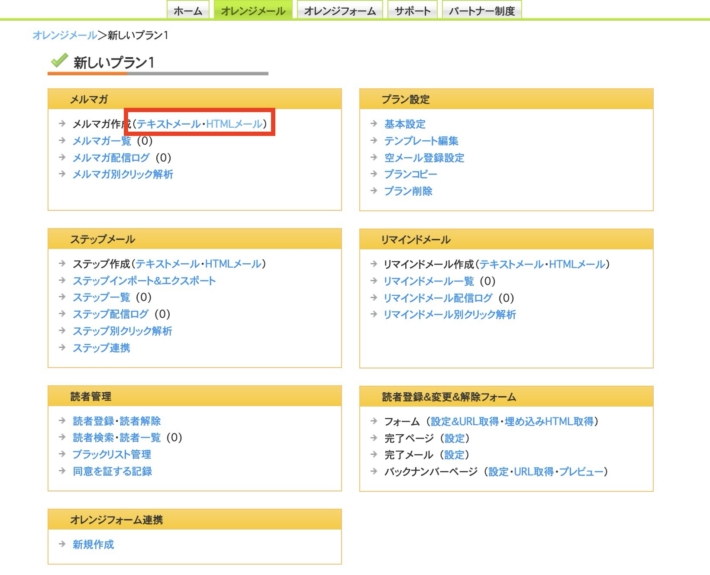Viewport: 710px width, 575px height.
Task: Click the arrow icon beside メルマガ一覧
Action: click(62, 140)
